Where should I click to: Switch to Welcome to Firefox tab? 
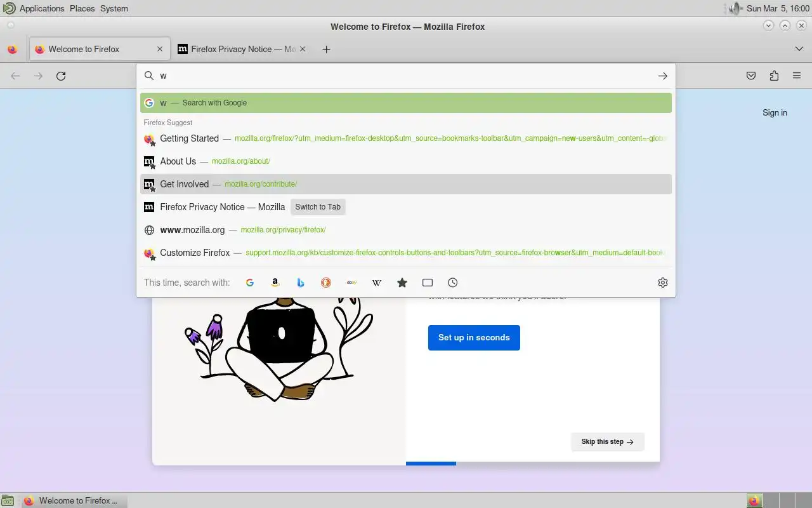(99, 49)
